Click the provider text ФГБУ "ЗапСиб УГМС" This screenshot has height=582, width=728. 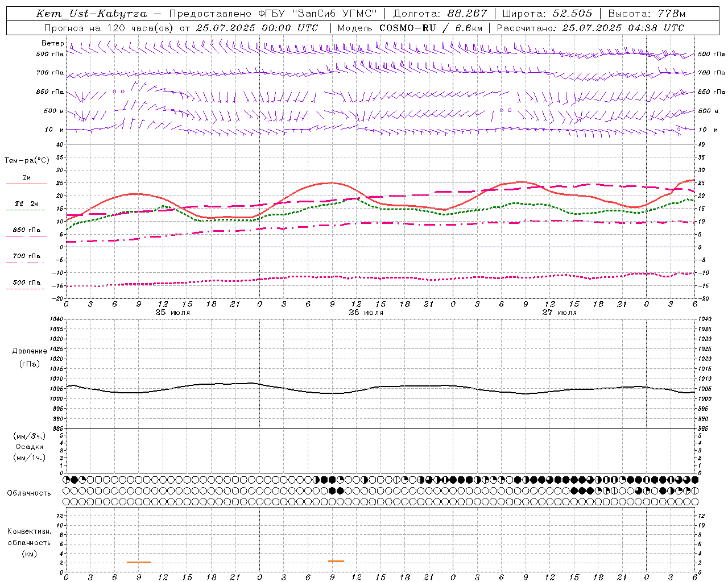click(318, 14)
